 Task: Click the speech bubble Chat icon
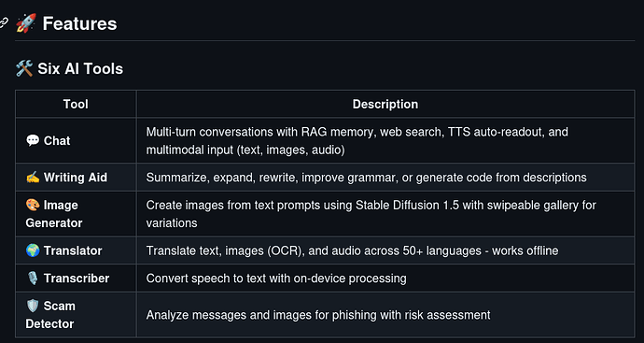point(33,140)
